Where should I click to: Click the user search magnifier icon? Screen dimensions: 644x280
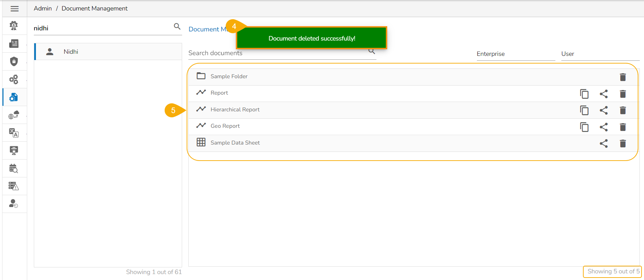pos(177,27)
